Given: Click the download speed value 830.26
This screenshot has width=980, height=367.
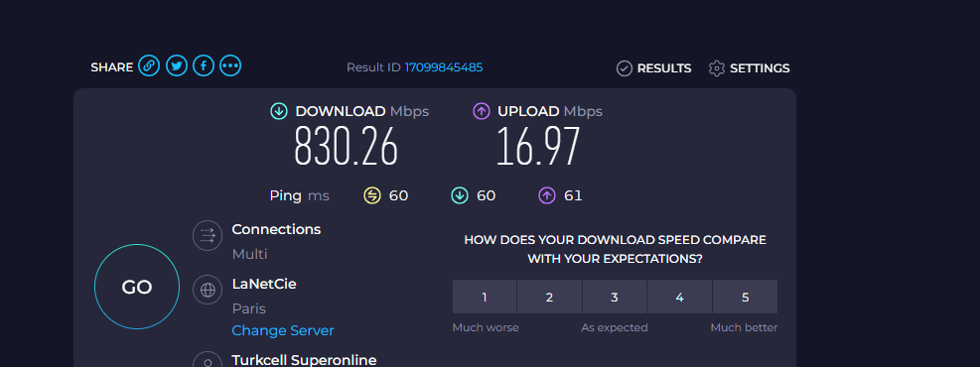Looking at the screenshot, I should (x=346, y=146).
